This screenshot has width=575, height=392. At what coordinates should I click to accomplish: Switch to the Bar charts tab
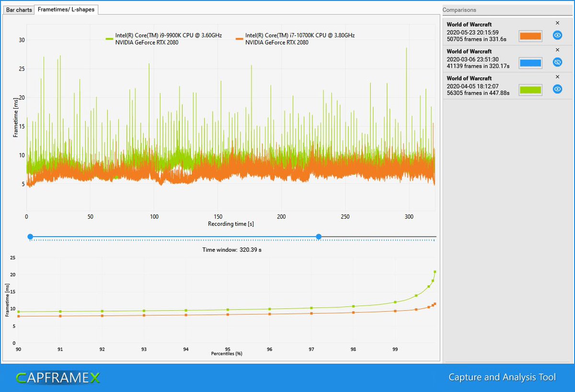[x=19, y=10]
